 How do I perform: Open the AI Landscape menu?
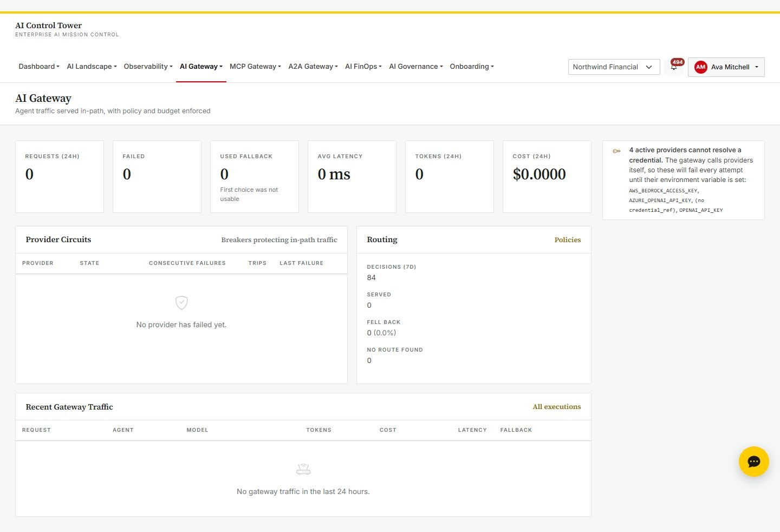[92, 67]
